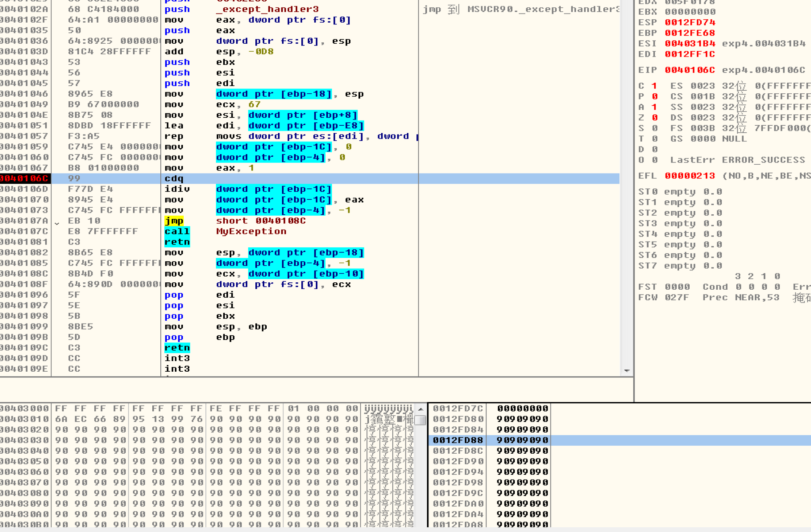The height and width of the screenshot is (532, 811).
Task: Select mov dword ptr fs:[0], ecx instruction
Action: pyautogui.click(x=258, y=284)
